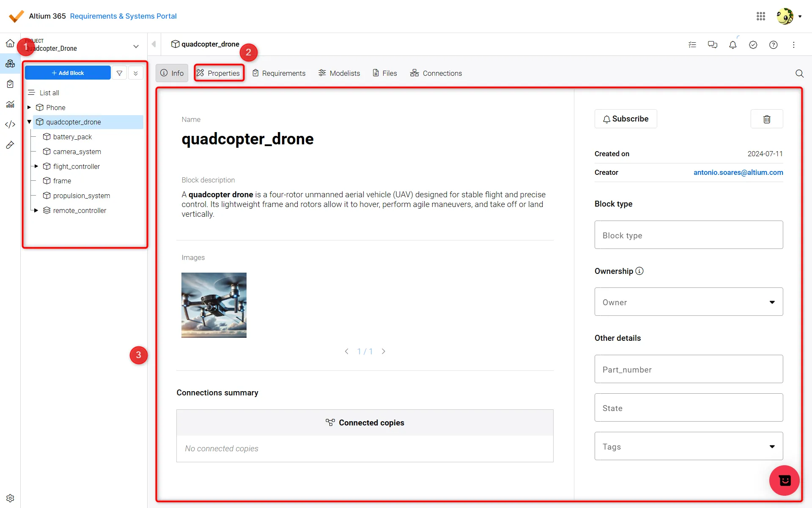This screenshot has height=508, width=812.
Task: Open the Tags dropdown
Action: point(688,446)
